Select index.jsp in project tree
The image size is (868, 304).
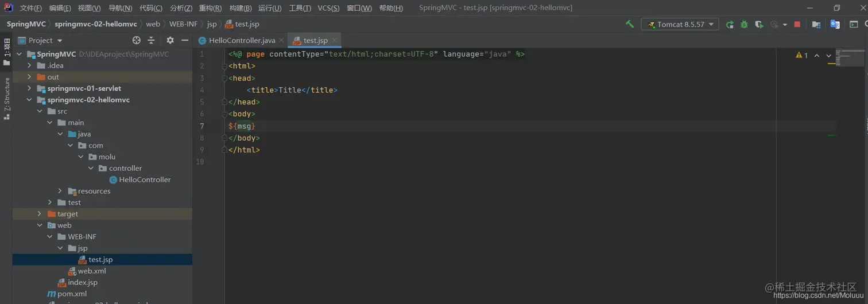point(77,282)
